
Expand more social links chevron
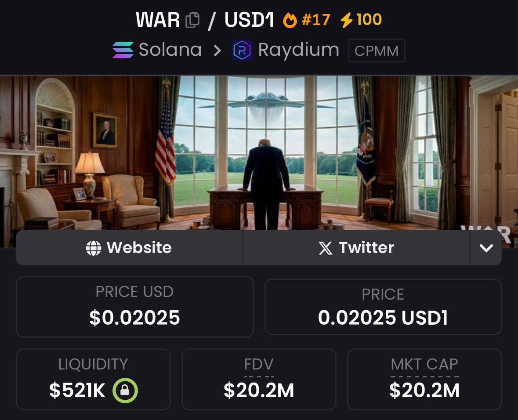486,248
